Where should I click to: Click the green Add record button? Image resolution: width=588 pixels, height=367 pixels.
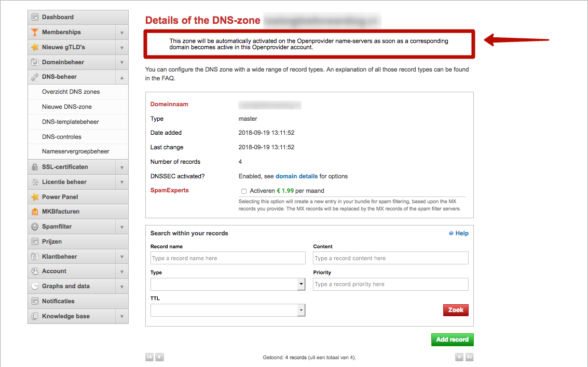coord(452,340)
